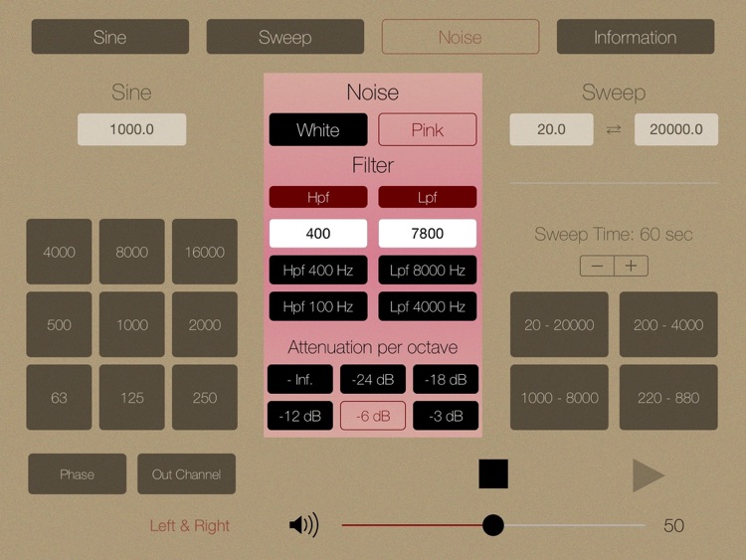The image size is (746, 560).
Task: Set sine frequency to 500
Action: pyautogui.click(x=59, y=324)
